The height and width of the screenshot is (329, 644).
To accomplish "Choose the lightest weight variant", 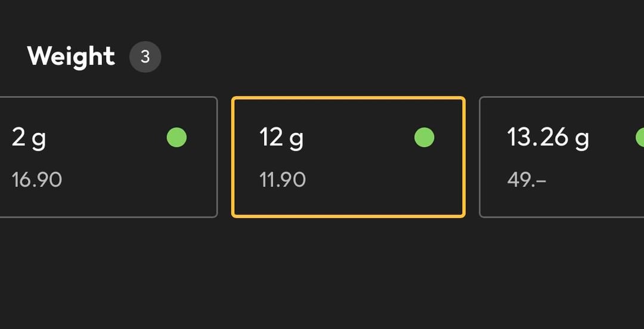I will click(x=107, y=157).
